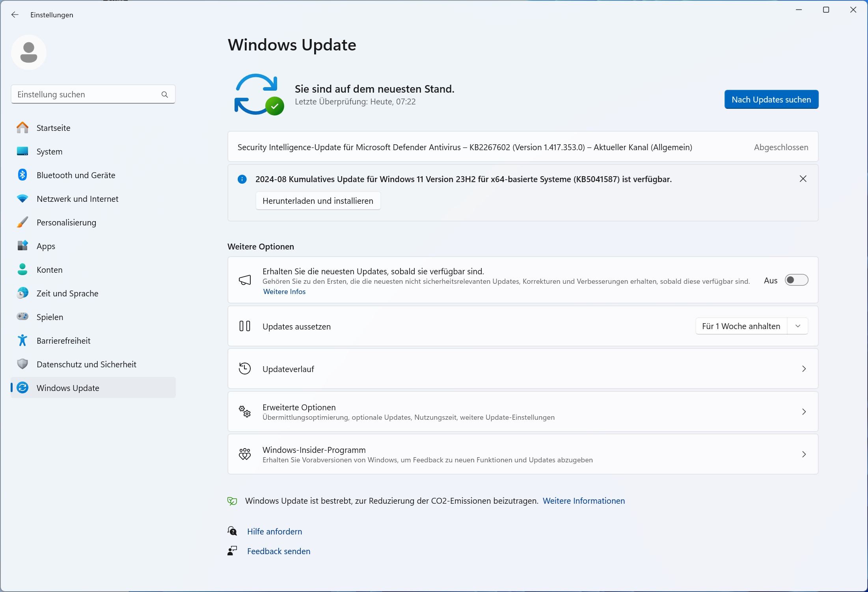
Task: Click the Bluetooth icon in the sidebar
Action: (22, 175)
